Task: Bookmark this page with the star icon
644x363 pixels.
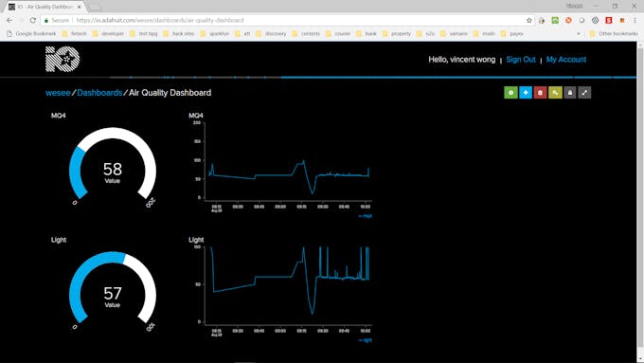Action: (529, 20)
